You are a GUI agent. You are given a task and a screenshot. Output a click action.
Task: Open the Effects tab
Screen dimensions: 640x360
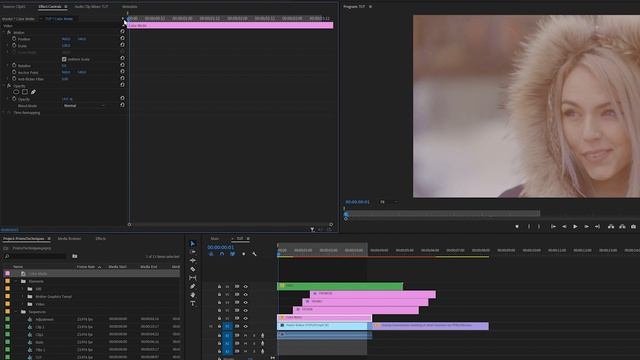click(100, 238)
